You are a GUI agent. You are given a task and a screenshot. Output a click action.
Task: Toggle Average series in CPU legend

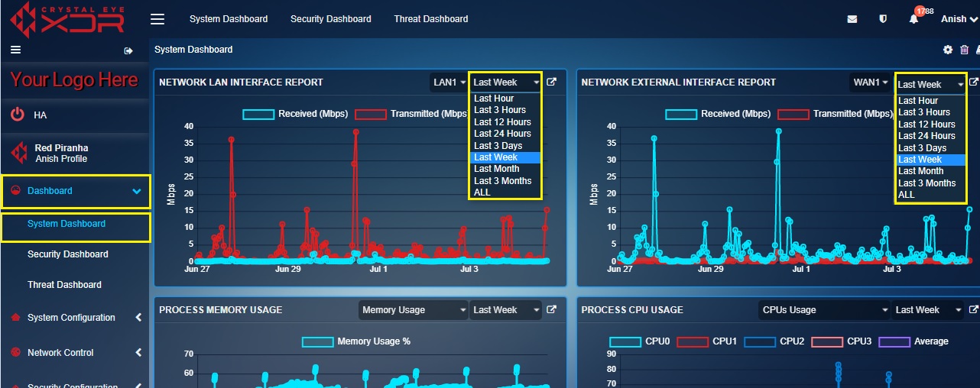point(913,341)
